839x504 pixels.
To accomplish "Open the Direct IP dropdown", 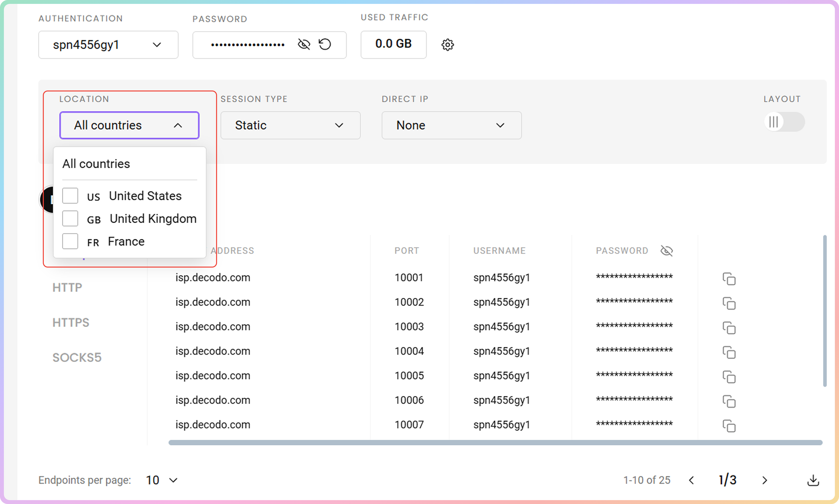I will (451, 125).
